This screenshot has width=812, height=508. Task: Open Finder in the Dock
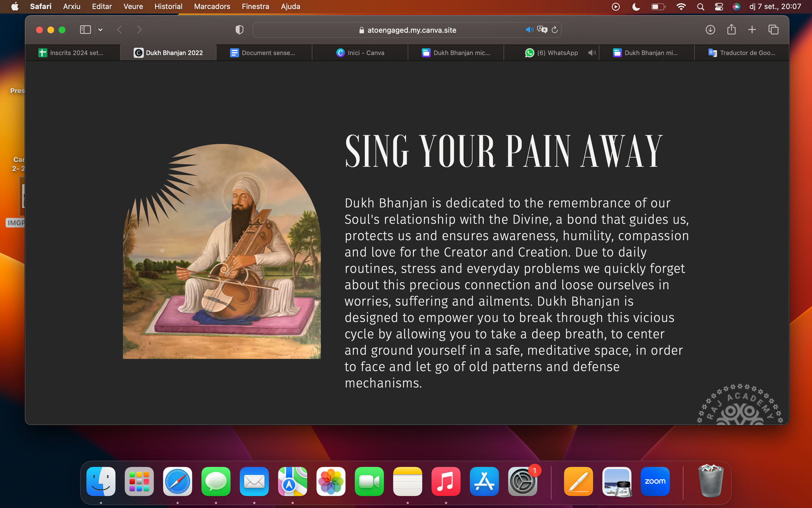pos(101,482)
